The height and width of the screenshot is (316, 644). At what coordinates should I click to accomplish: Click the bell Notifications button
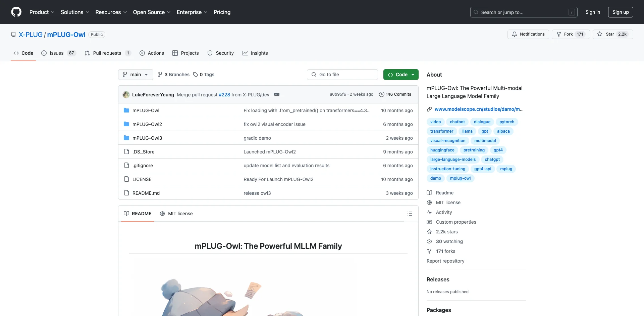pos(528,34)
